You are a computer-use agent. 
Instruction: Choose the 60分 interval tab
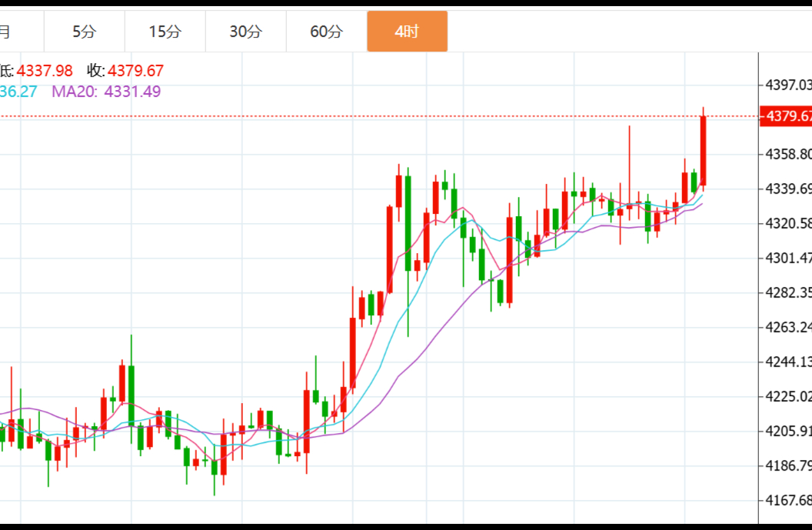tap(327, 32)
